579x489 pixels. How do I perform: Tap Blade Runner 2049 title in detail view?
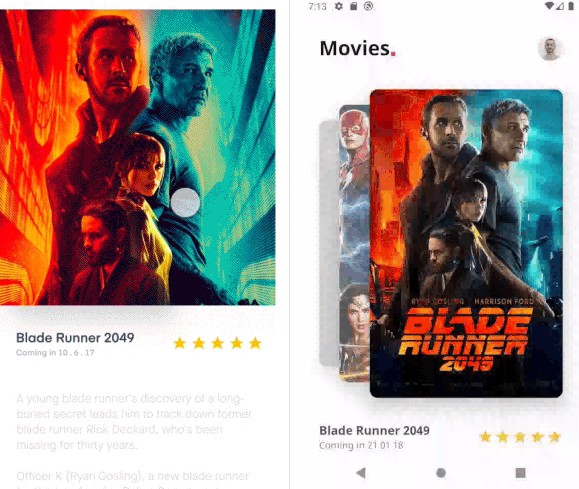[x=75, y=338]
